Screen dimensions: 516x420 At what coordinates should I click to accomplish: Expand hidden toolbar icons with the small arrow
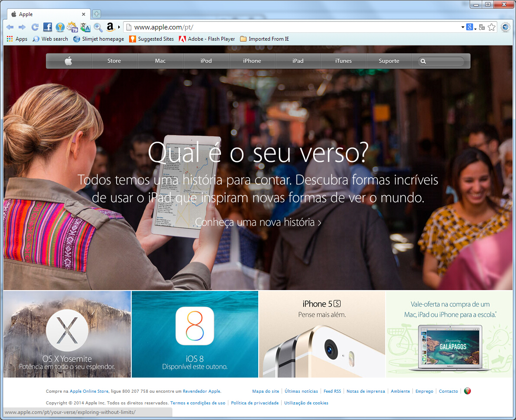(119, 27)
